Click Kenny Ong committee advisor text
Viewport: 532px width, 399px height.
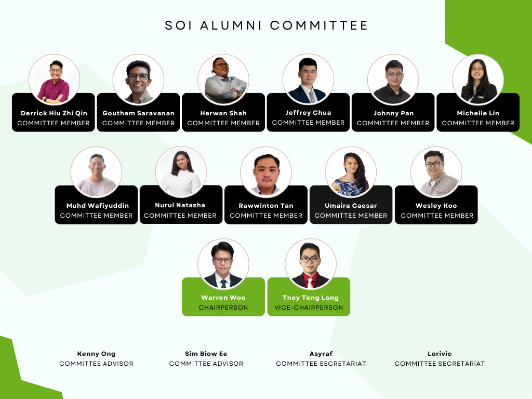[x=96, y=358]
